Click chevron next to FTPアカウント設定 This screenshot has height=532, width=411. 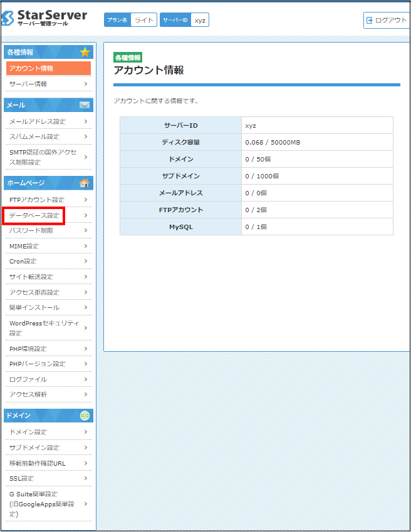[x=86, y=200]
